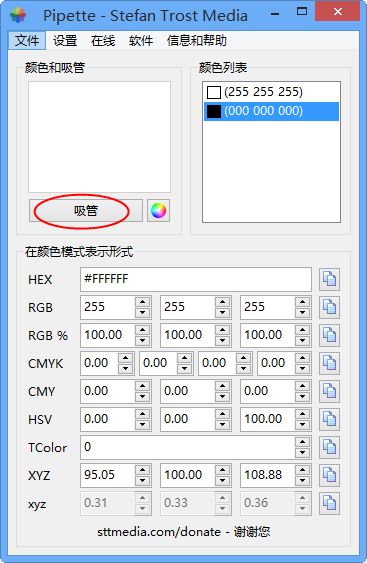The height and width of the screenshot is (563, 367).
Task: Select the white (255 255 255) color entry
Action: [x=271, y=92]
